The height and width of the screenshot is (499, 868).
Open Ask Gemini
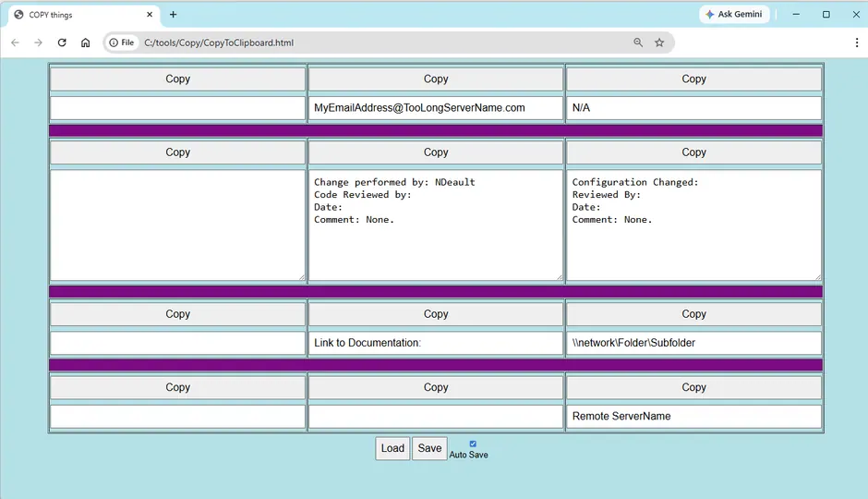pos(734,15)
